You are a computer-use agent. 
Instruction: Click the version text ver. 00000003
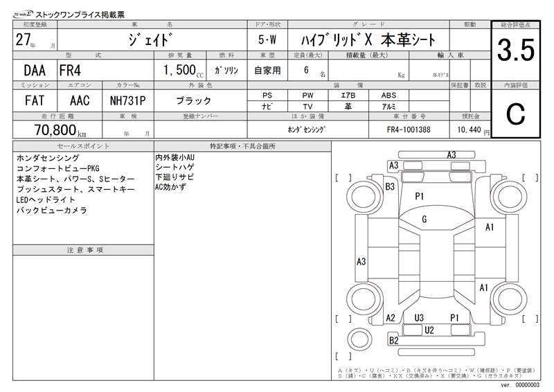click(520, 385)
